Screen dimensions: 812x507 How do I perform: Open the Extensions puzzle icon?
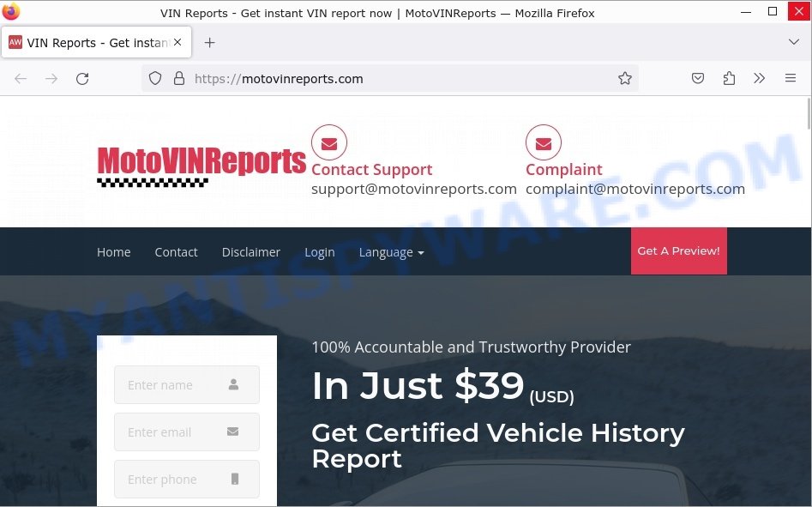[729, 79]
